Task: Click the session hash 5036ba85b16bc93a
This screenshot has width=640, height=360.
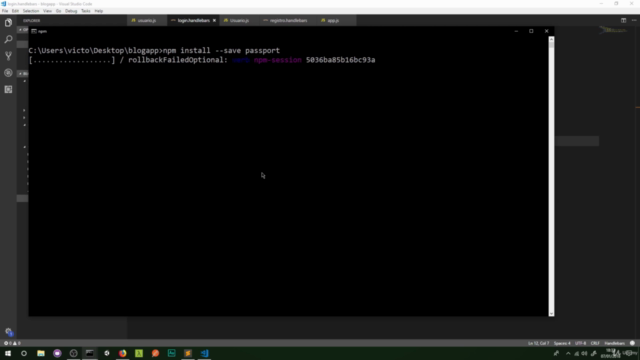Action: coord(340,60)
